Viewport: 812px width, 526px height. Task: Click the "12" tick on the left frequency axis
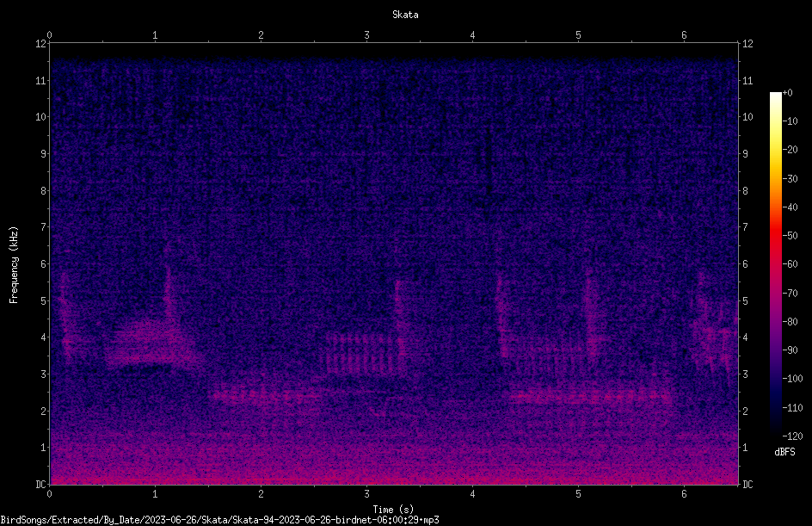pos(40,44)
